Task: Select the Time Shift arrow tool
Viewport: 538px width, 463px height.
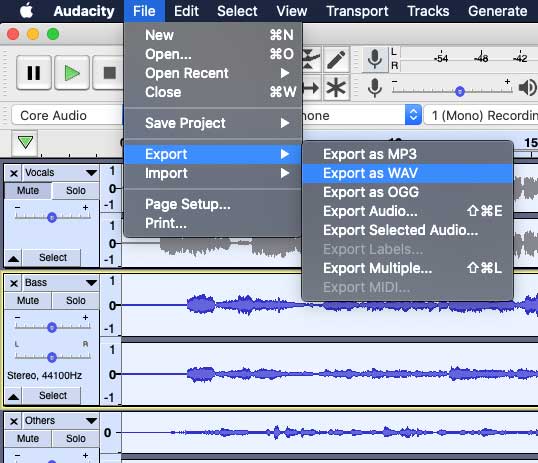Action: coord(312,88)
